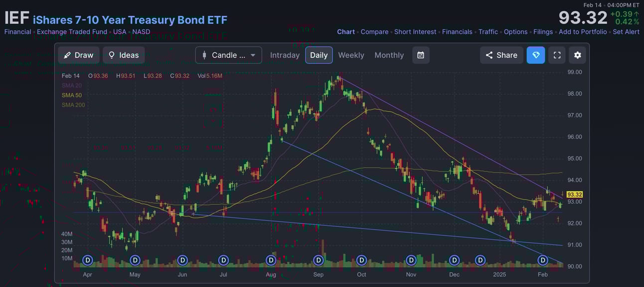
Task: Click the 40M volume axis label
Action: pos(67,234)
